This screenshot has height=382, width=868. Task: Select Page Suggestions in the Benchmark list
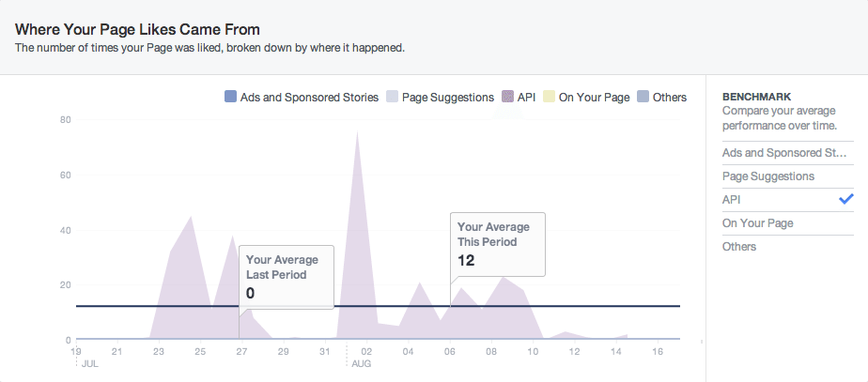point(767,176)
